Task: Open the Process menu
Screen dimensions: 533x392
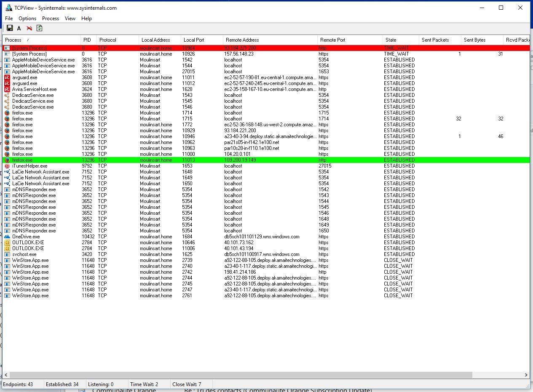Action: point(51,19)
